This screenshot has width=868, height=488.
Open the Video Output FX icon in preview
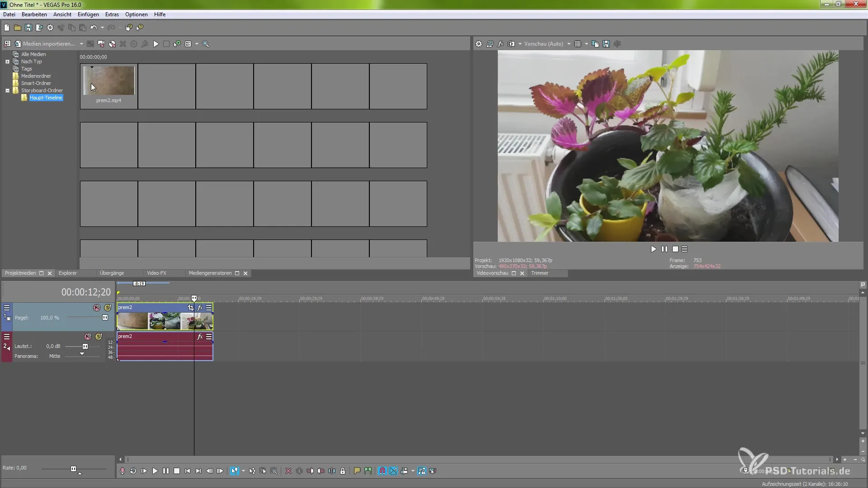pyautogui.click(x=500, y=44)
